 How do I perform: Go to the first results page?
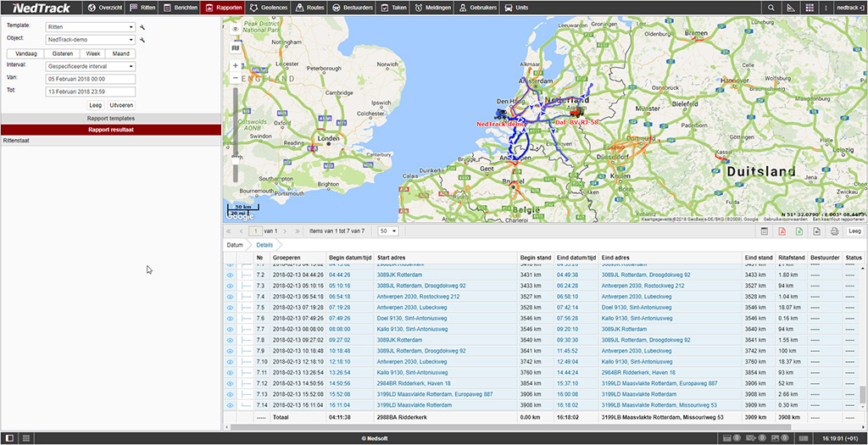pos(229,231)
